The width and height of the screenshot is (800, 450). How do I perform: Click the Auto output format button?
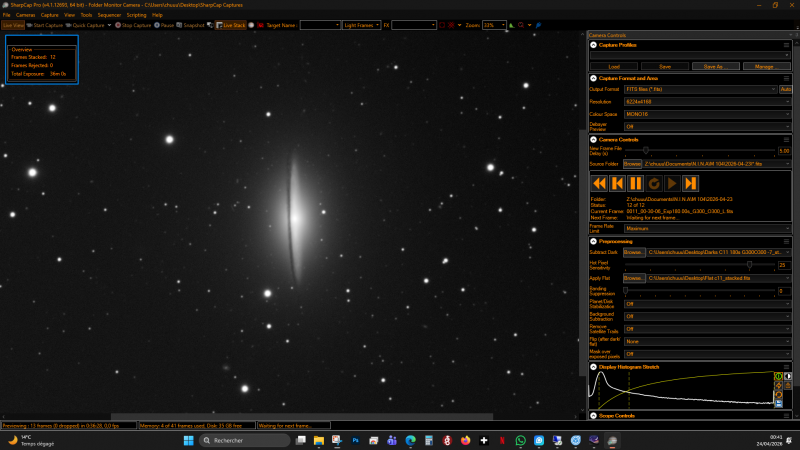pos(786,89)
